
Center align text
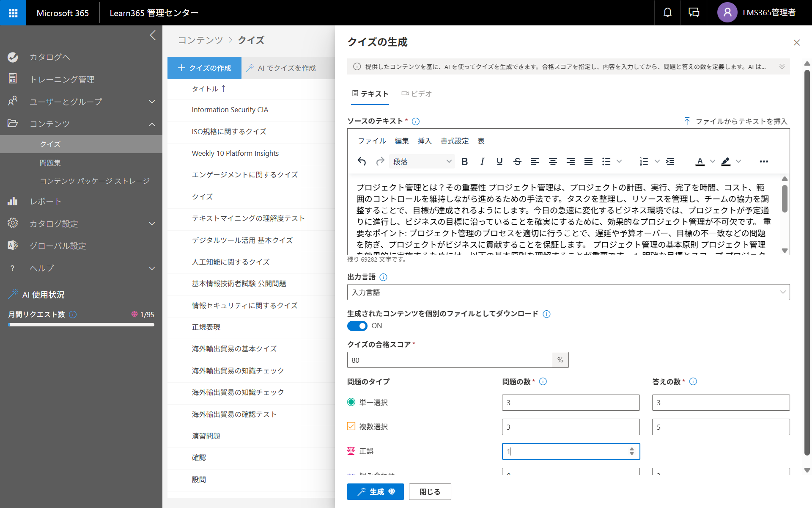pyautogui.click(x=553, y=161)
